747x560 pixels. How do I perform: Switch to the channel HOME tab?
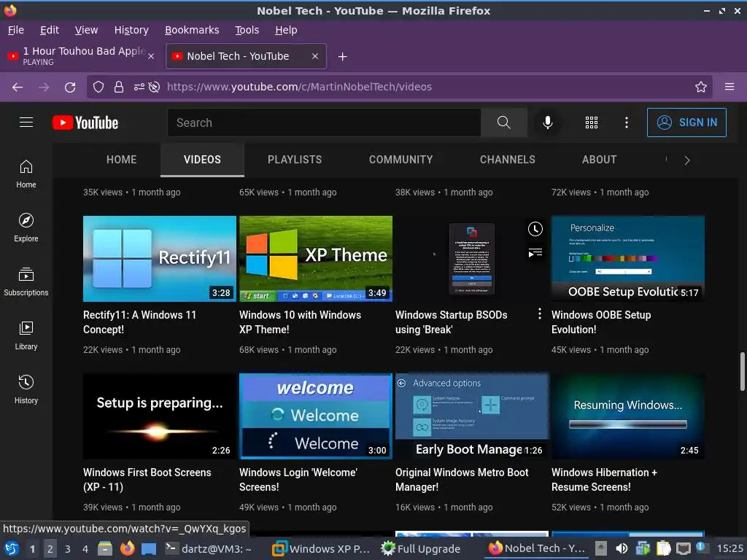(x=122, y=160)
